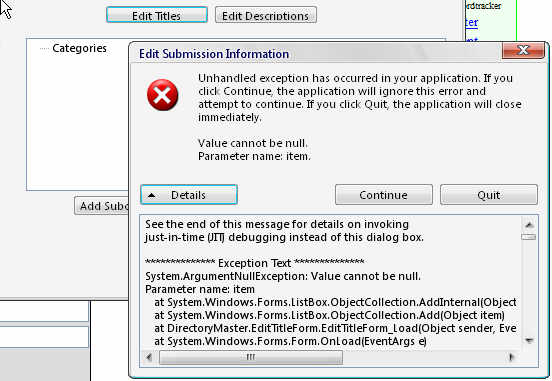
Task: Click the details vertical scrollbar down arrow
Action: [529, 340]
